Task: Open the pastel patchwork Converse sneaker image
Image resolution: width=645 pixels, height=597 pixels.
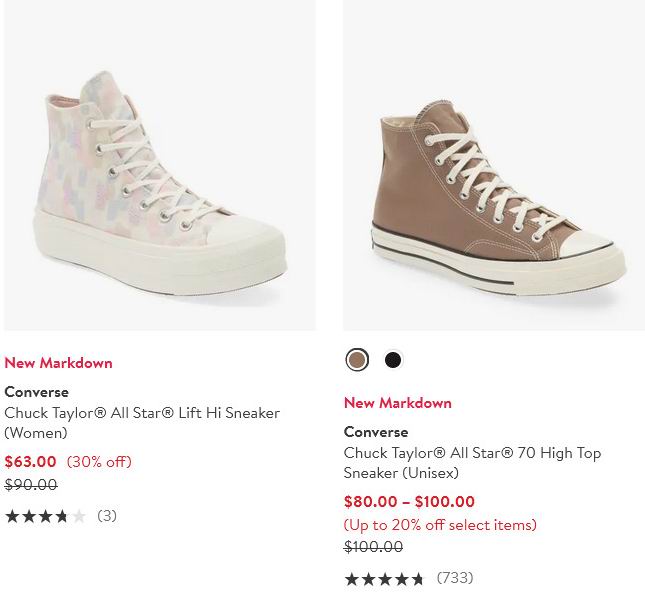Action: (x=160, y=165)
